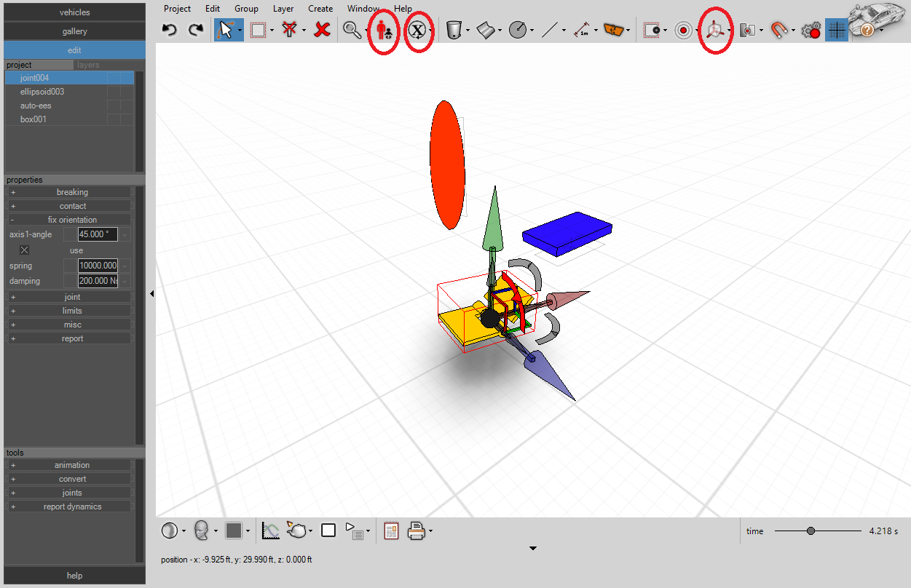The image size is (911, 588).
Task: Click the orange damaged panel icon
Action: coord(615,30)
